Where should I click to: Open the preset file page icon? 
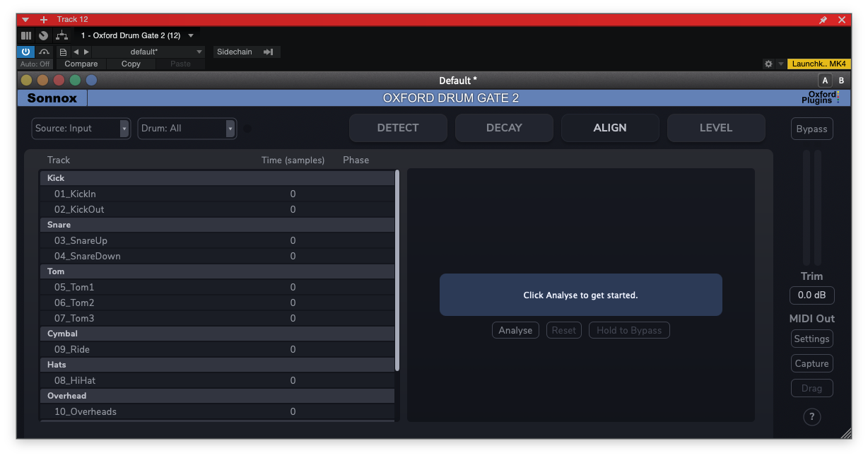coord(64,52)
